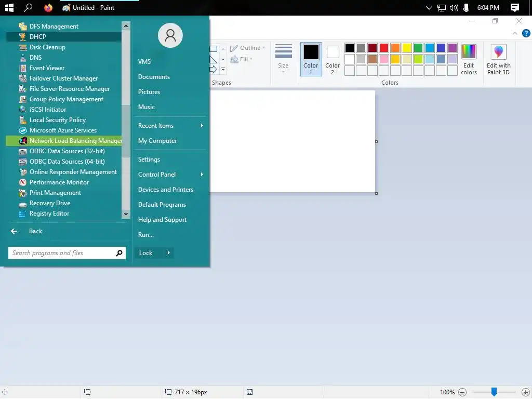Open the Outline dropdown in Paint
Image resolution: width=532 pixels, height=399 pixels.
tap(248, 48)
